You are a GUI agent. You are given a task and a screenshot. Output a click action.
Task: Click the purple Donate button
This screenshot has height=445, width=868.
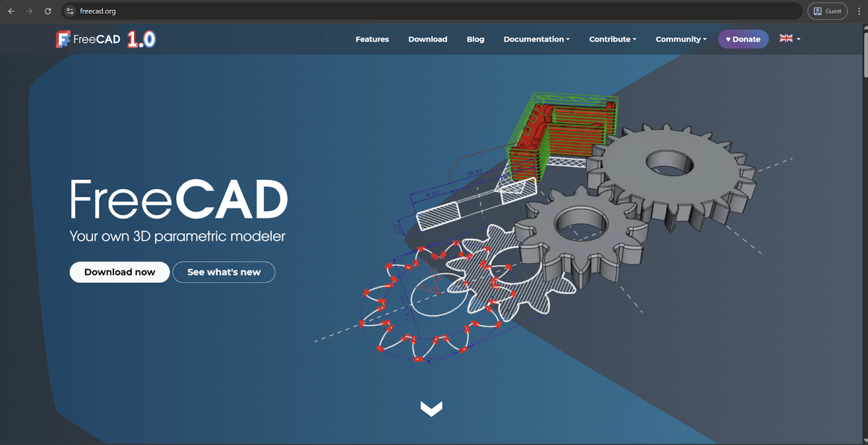(x=743, y=39)
